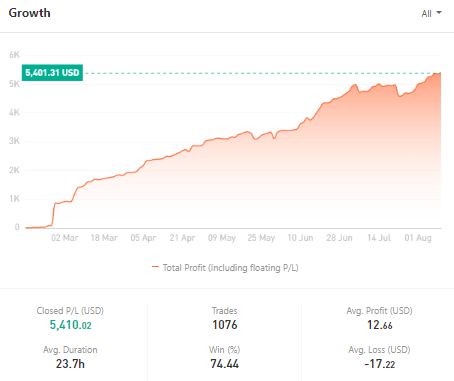The height and width of the screenshot is (381, 454).
Task: Open the All time range dropdown
Action: pyautogui.click(x=431, y=13)
